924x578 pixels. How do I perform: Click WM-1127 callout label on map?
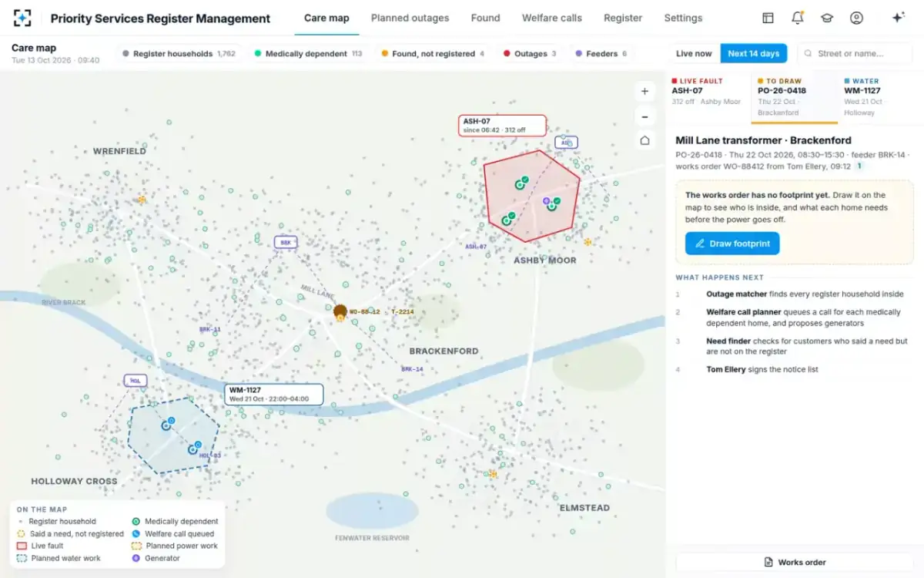pyautogui.click(x=273, y=395)
